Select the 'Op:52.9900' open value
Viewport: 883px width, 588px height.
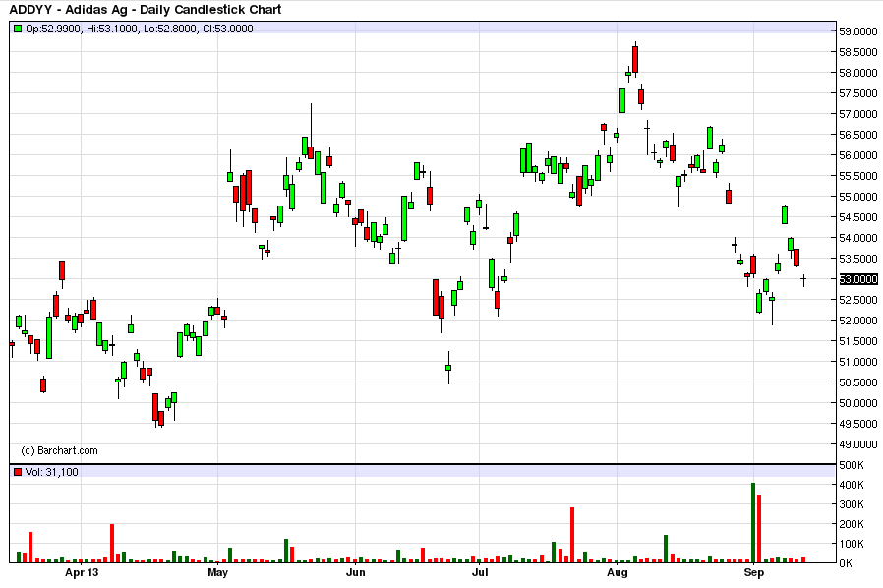click(53, 29)
